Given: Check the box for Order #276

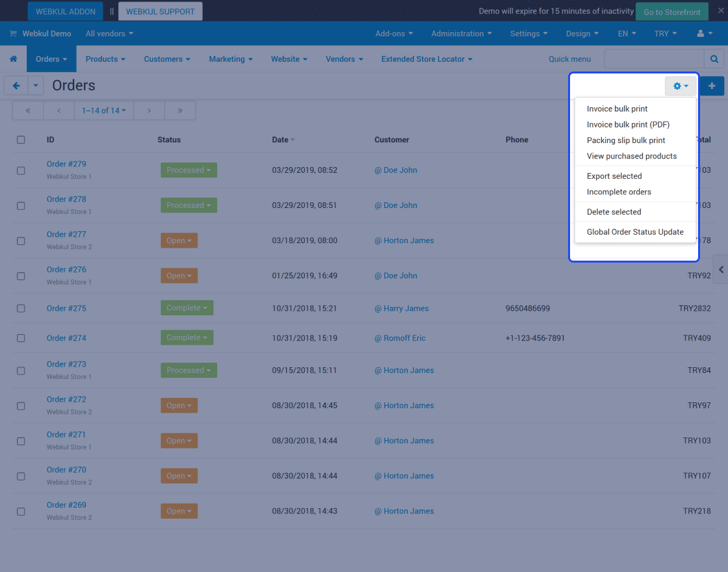Looking at the screenshot, I should pyautogui.click(x=21, y=276).
